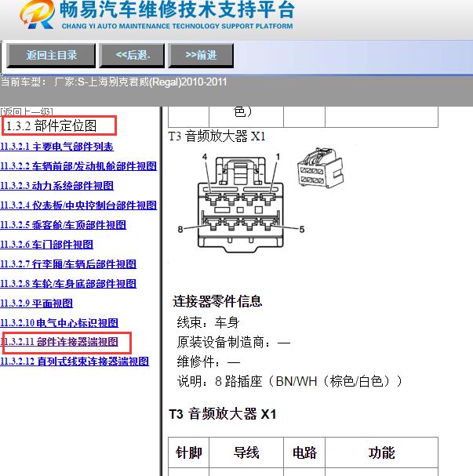Click the 当前车型 vehicle model text
The width and height of the screenshot is (473, 476).
pyautogui.click(x=114, y=82)
